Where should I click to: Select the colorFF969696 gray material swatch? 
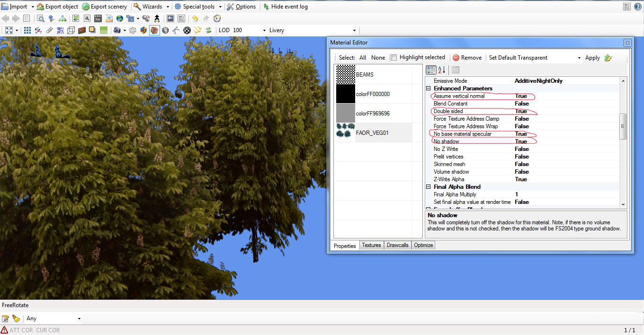346,114
